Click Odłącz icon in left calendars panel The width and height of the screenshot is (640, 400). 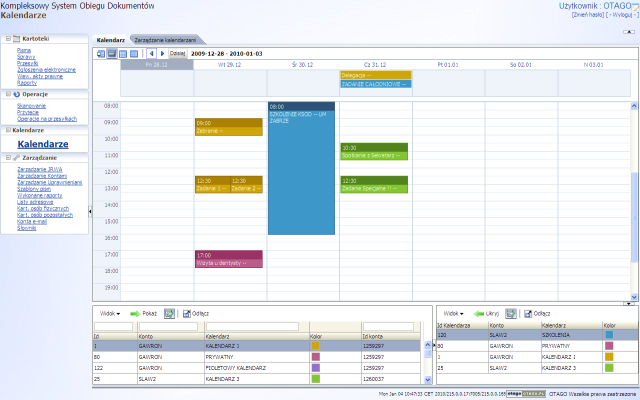click(187, 314)
